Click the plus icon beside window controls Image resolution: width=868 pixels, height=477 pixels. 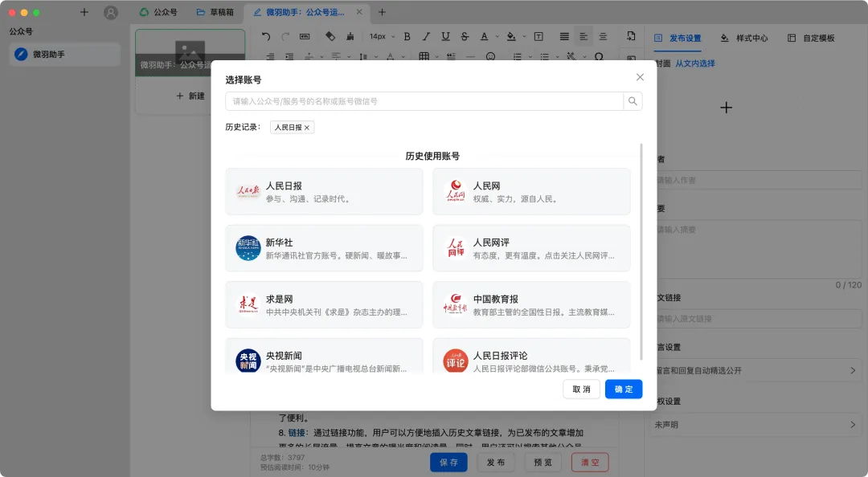coord(84,11)
